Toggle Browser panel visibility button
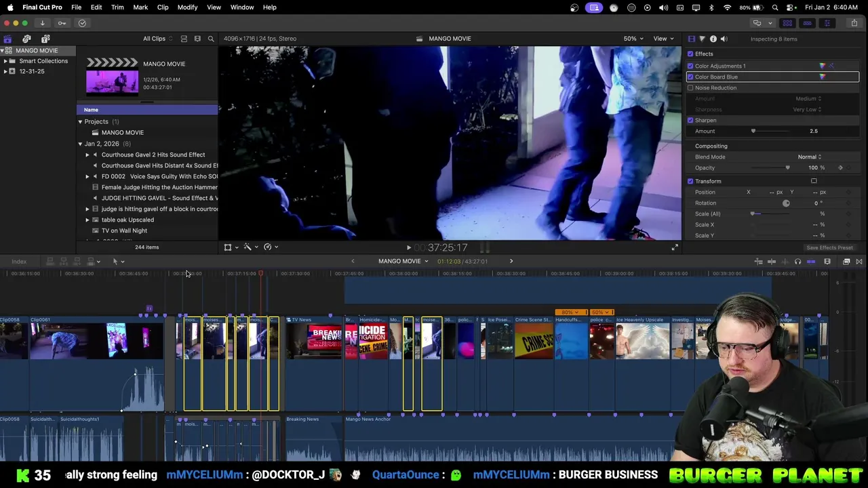 [x=788, y=23]
